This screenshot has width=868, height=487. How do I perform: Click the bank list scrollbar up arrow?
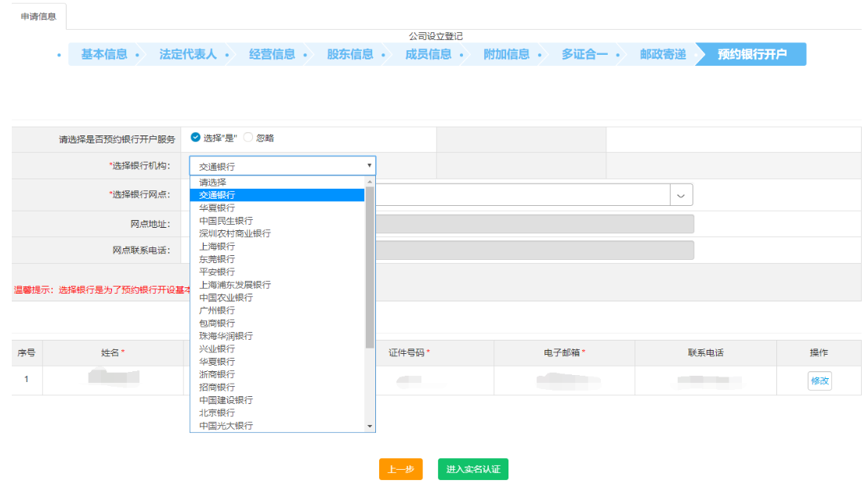click(x=371, y=182)
